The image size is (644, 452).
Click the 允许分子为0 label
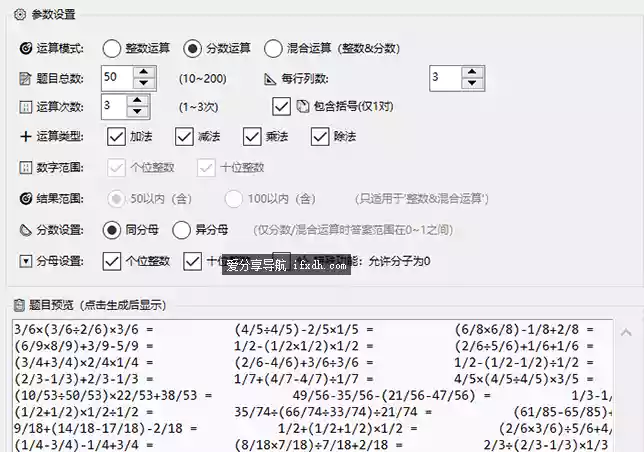pyautogui.click(x=399, y=261)
